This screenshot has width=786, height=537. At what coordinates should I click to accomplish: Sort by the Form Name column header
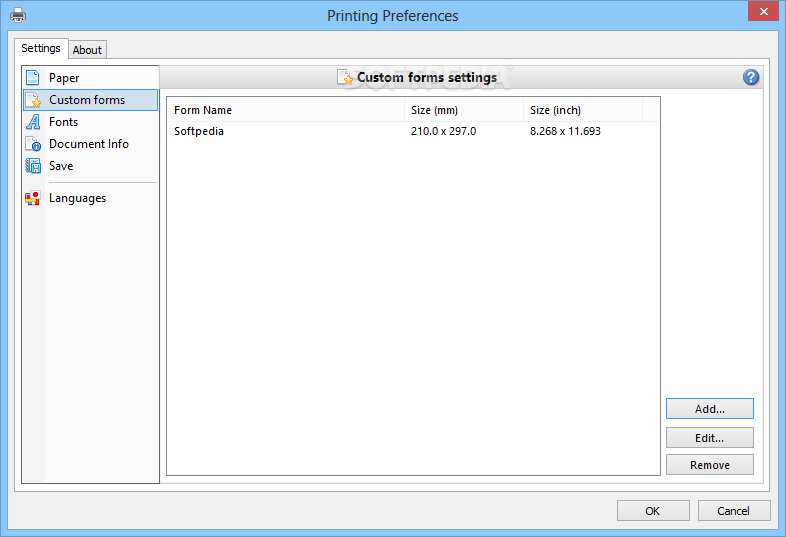point(286,110)
